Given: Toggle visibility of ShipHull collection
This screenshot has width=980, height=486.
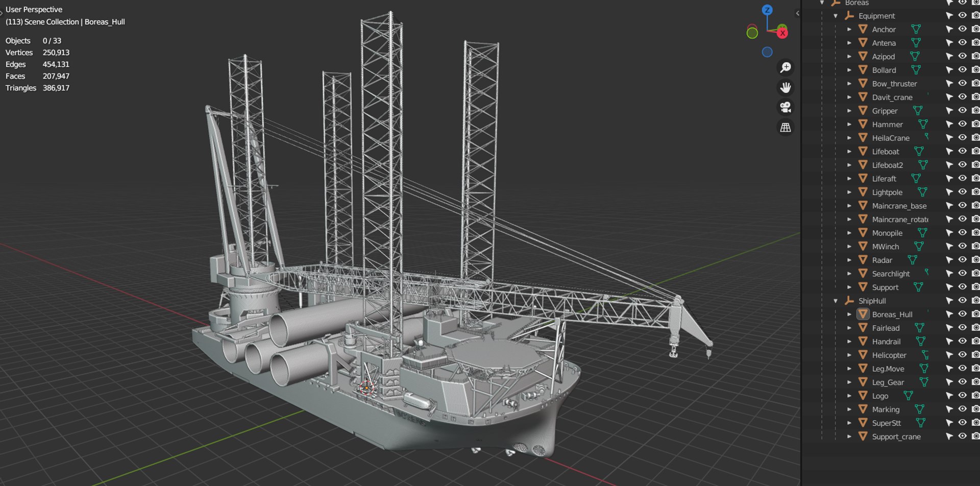Looking at the screenshot, I should [962, 301].
